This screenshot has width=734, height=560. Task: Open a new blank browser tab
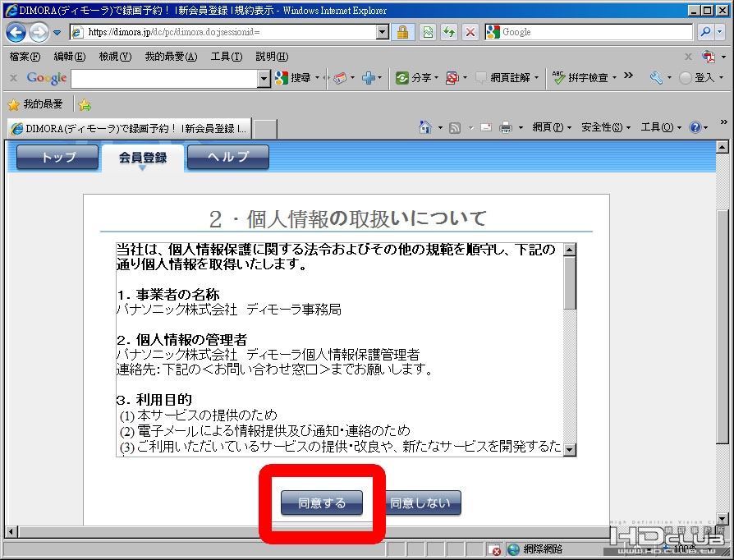pos(264,129)
